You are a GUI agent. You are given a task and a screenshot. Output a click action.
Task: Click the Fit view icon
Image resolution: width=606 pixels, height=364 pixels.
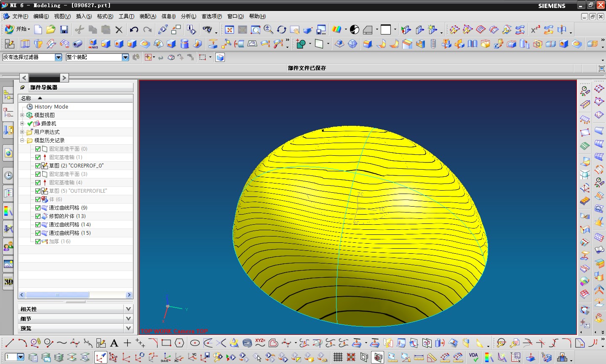tap(229, 29)
